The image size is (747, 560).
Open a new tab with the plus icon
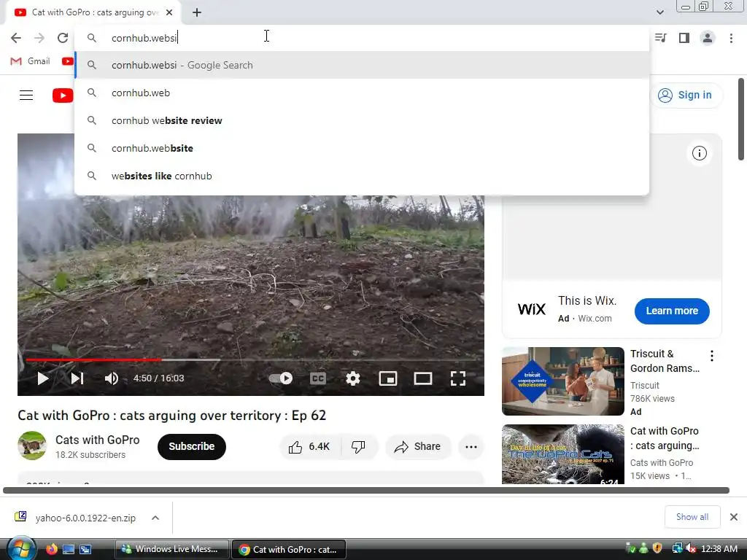click(x=197, y=12)
